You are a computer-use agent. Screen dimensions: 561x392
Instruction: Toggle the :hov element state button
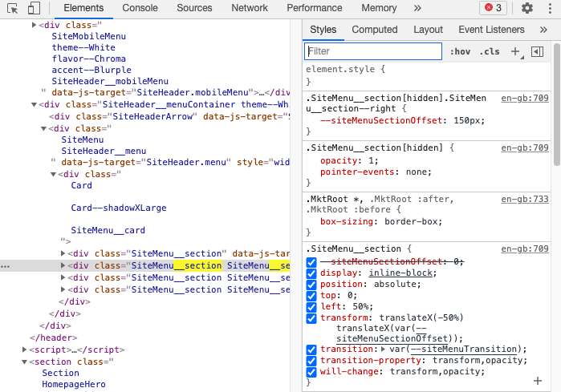pos(460,52)
